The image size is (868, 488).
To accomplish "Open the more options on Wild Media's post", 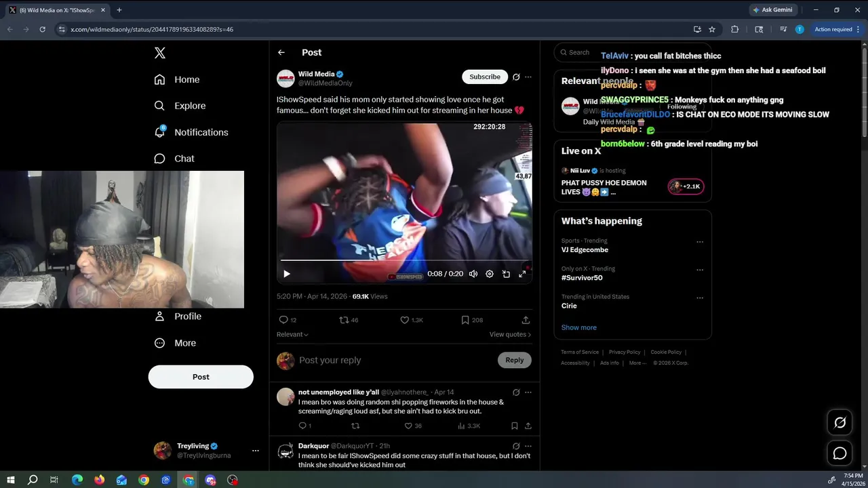I will [x=528, y=77].
